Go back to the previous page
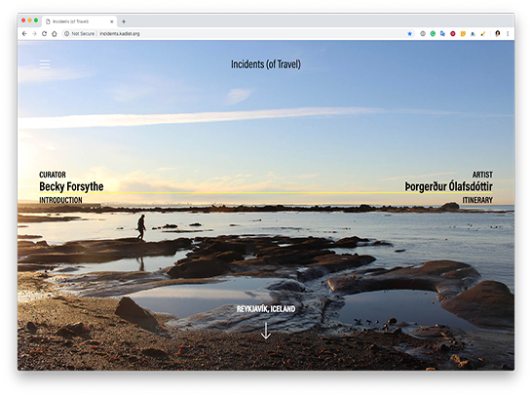This screenshot has width=532, height=396. coord(24,33)
